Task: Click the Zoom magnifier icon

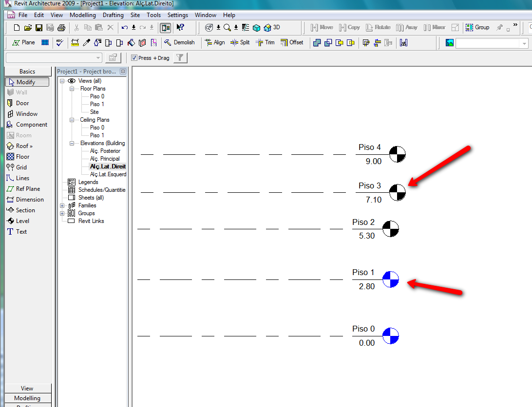Action: (x=227, y=27)
